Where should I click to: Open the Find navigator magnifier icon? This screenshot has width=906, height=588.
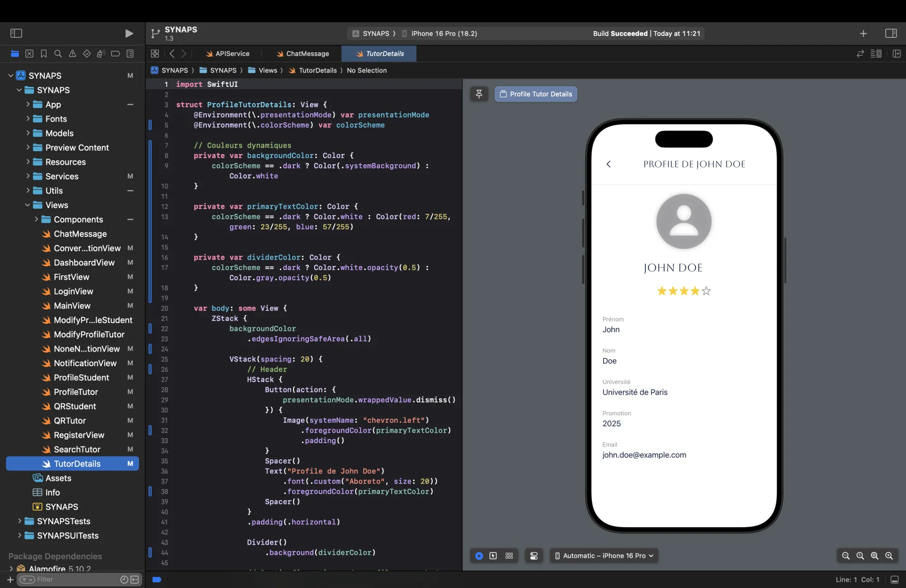tap(58, 54)
